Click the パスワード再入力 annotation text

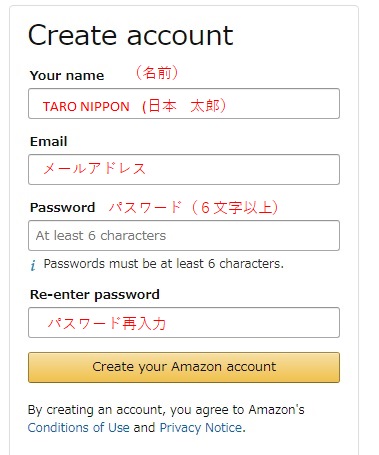point(107,323)
